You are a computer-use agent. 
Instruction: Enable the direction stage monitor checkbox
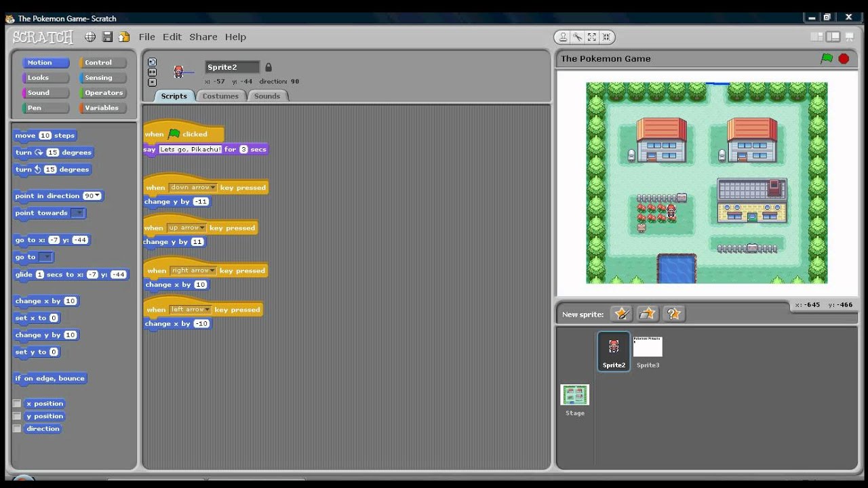click(18, 428)
